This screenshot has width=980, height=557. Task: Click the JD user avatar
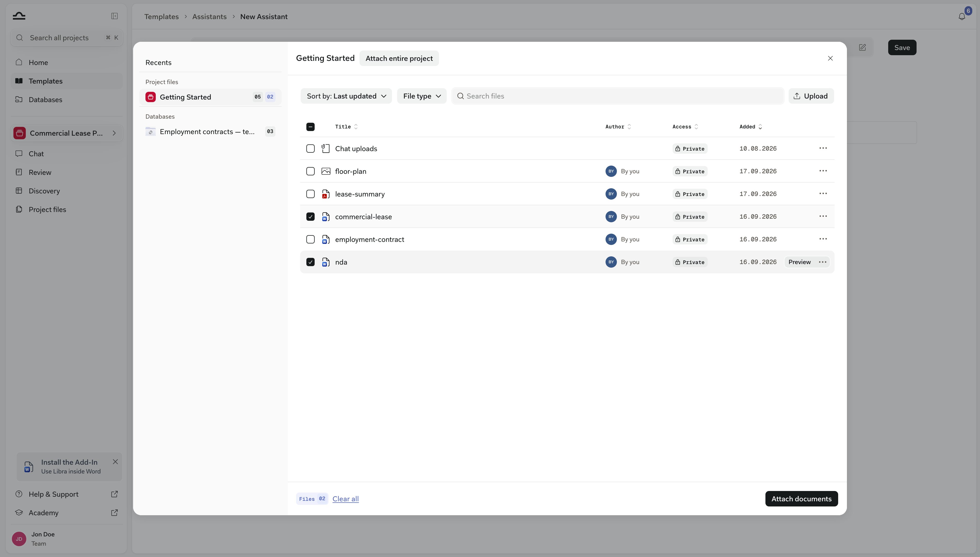[19, 539]
